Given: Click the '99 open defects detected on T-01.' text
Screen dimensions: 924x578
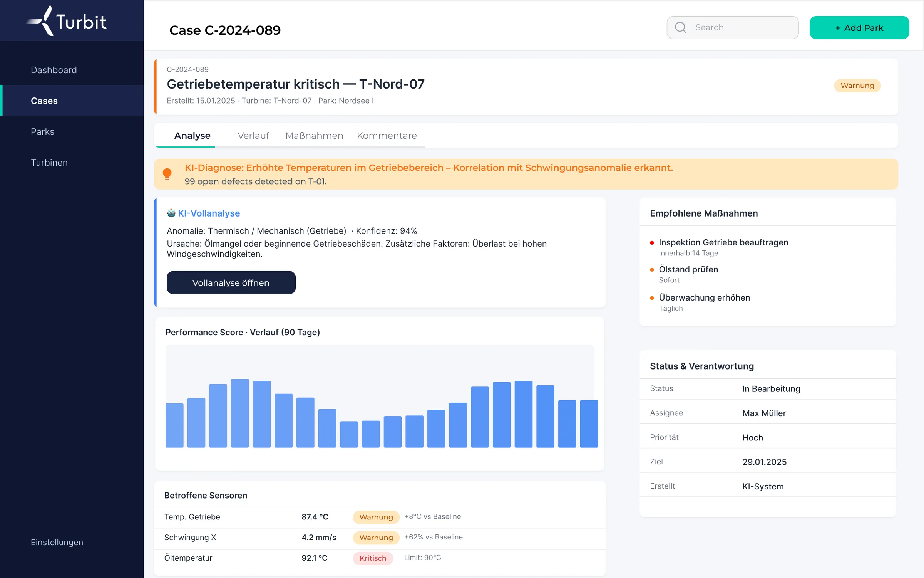Looking at the screenshot, I should point(256,181).
